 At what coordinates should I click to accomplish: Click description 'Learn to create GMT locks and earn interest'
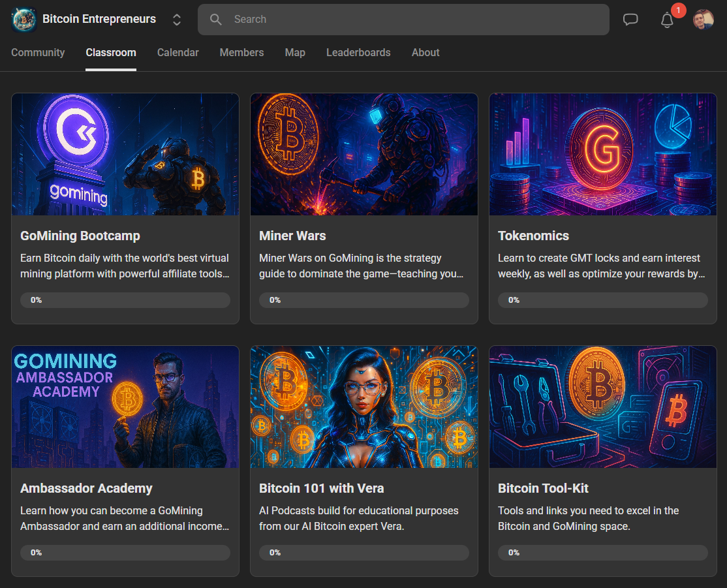[x=599, y=258]
